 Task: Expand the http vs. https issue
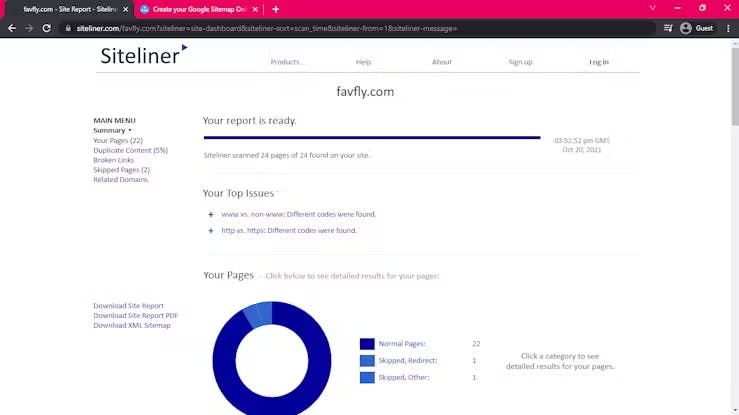[x=211, y=231]
